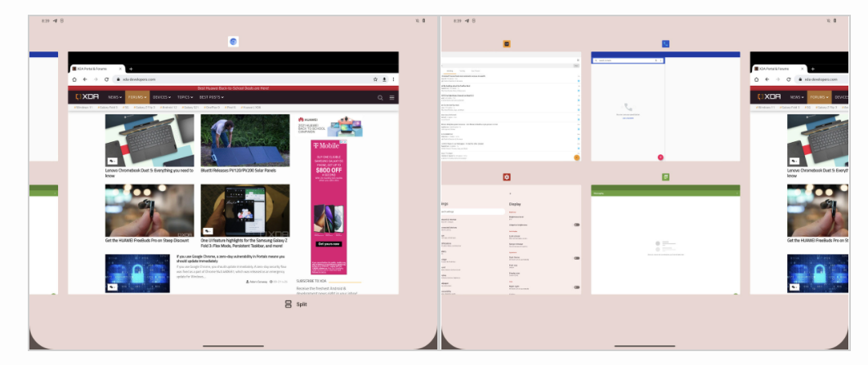Click the download icon in the left Chrome toolbar
Image resolution: width=868 pixels, height=365 pixels.
tap(384, 79)
